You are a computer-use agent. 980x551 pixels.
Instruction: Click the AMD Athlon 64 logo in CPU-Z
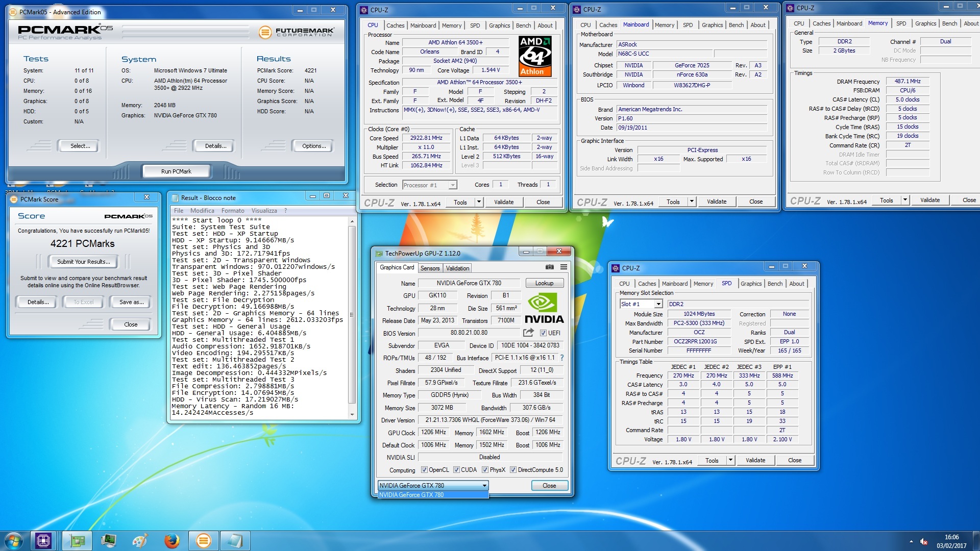535,56
